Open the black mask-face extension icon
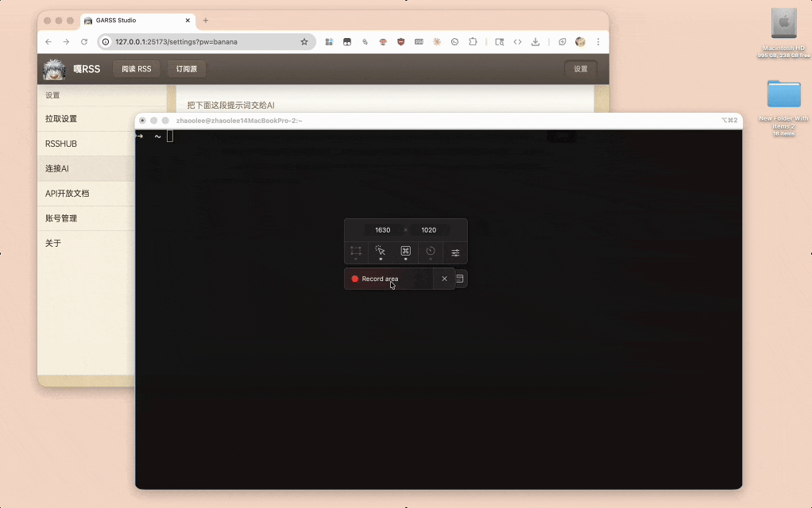Image resolution: width=812 pixels, height=508 pixels. [x=347, y=42]
